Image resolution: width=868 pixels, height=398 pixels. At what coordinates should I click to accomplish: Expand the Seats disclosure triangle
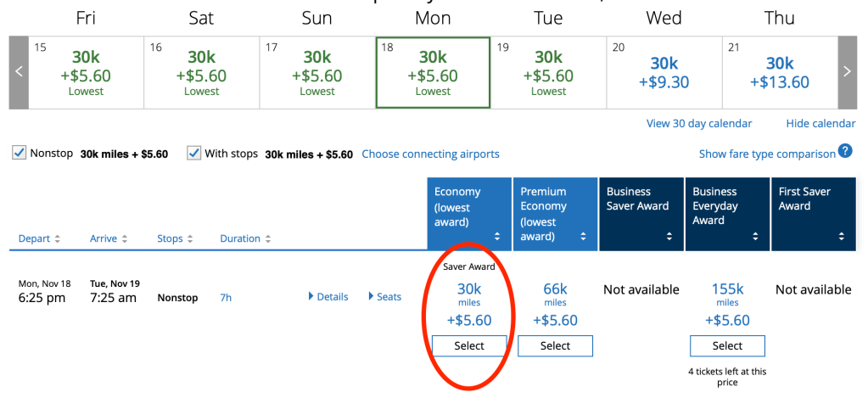coord(385,297)
